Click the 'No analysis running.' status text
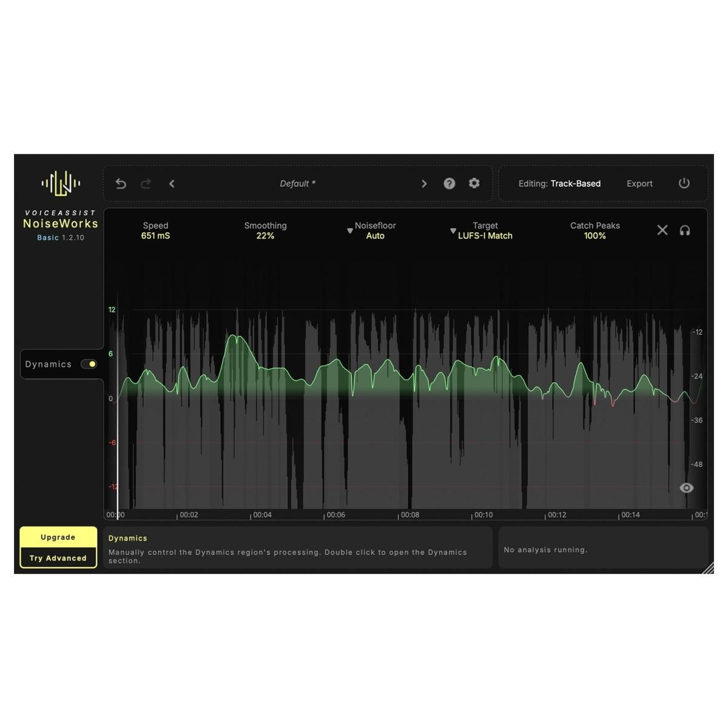 (x=545, y=550)
